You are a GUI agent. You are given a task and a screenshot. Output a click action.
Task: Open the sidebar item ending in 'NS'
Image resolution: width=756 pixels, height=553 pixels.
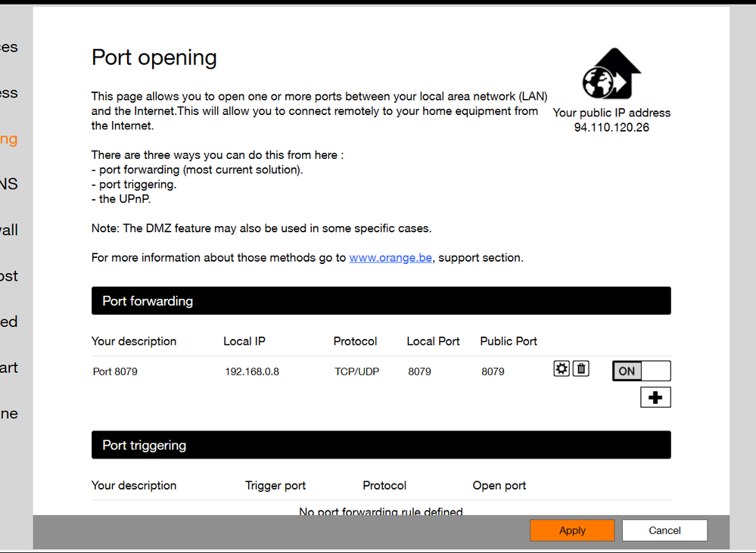8,184
